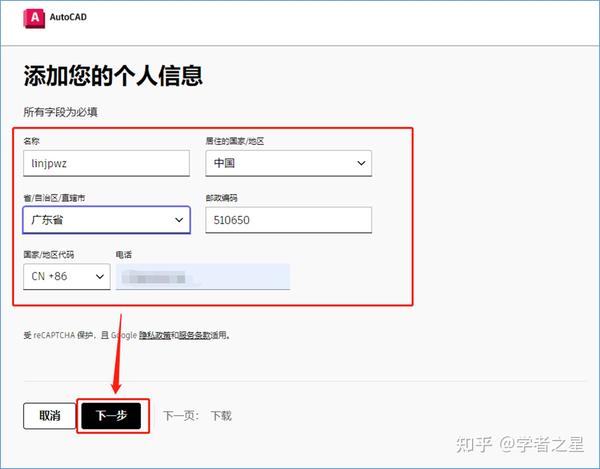Click the 国家/地区代码 label

coord(49,254)
